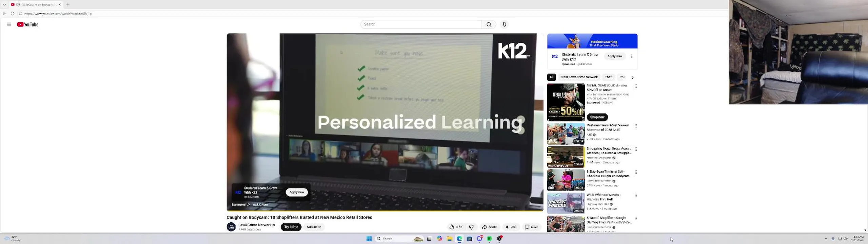868x244 pixels.
Task: Open 5 'Dumb' Shoplifters Caught video
Action: point(566,224)
